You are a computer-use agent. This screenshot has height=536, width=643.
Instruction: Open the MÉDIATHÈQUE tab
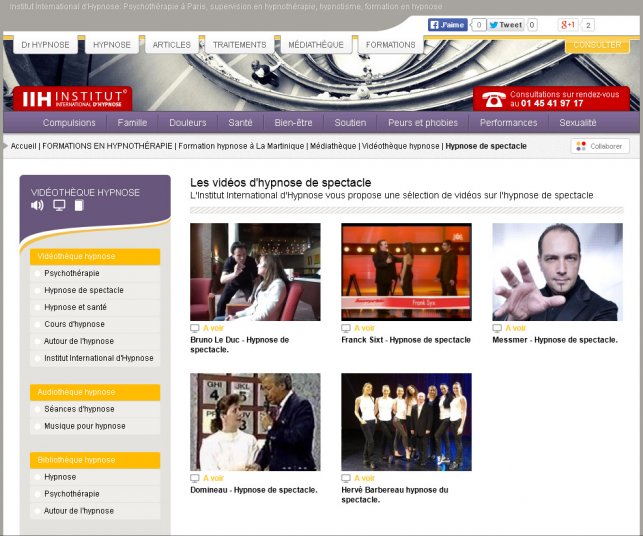tap(316, 45)
